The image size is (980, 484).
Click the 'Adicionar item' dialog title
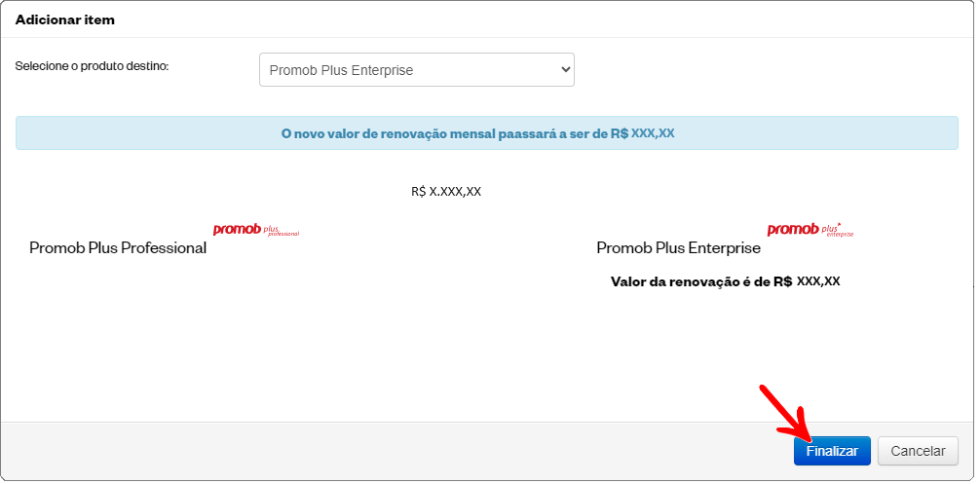pyautogui.click(x=65, y=19)
